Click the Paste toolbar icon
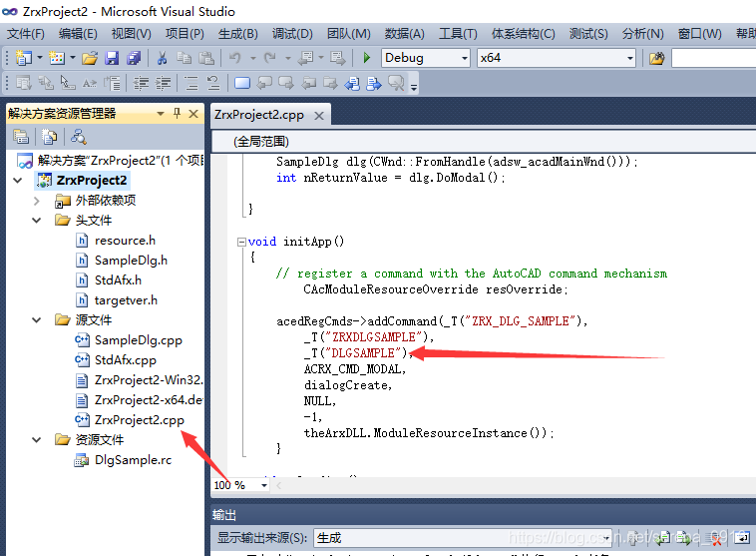The image size is (756, 556). click(206, 58)
